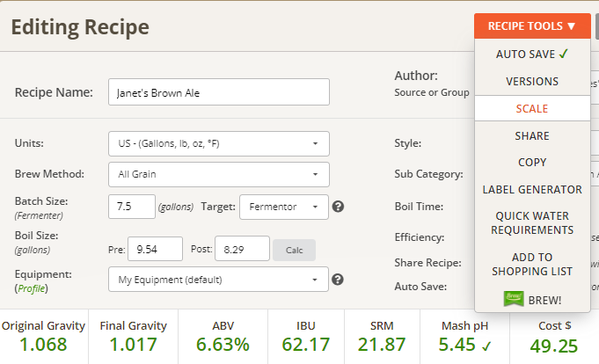599x364 pixels.
Task: Click help icon next to Equipment dropdown
Action: [x=338, y=280]
